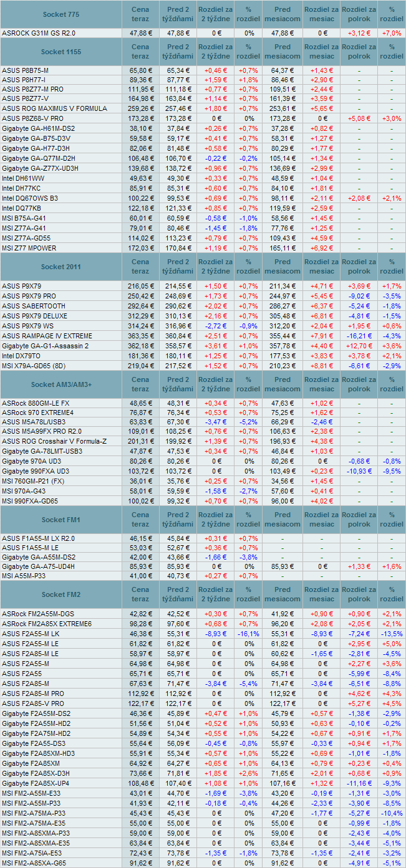Select ASRock FM2A55M-DGS product name
Screen dimensions: 406x868
tap(37, 614)
